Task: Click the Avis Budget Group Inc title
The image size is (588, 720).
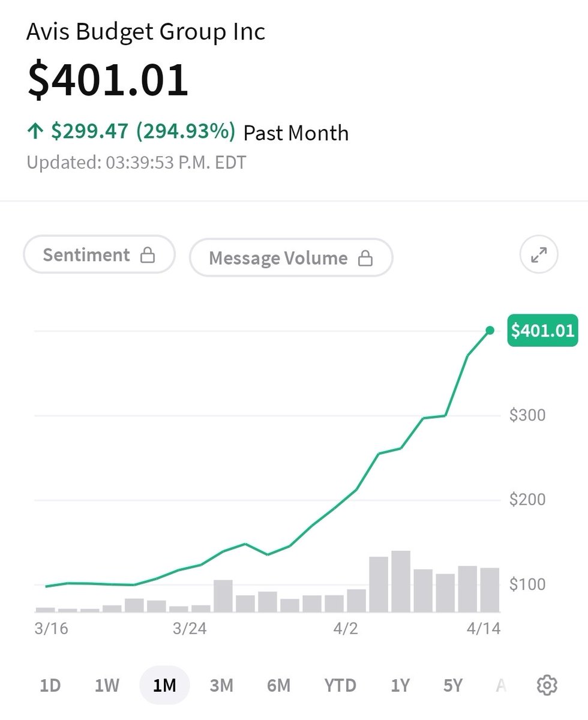Action: pos(146,32)
